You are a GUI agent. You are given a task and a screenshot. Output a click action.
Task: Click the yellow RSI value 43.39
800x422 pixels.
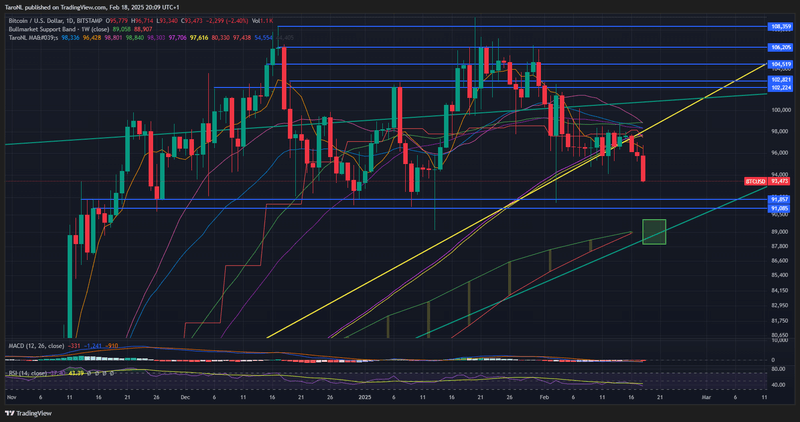click(76, 374)
